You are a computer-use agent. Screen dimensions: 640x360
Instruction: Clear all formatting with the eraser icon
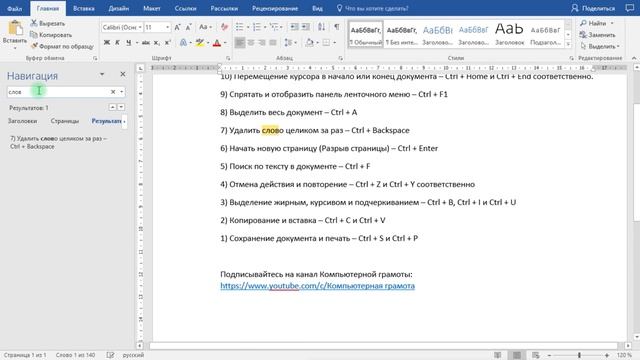click(224, 27)
